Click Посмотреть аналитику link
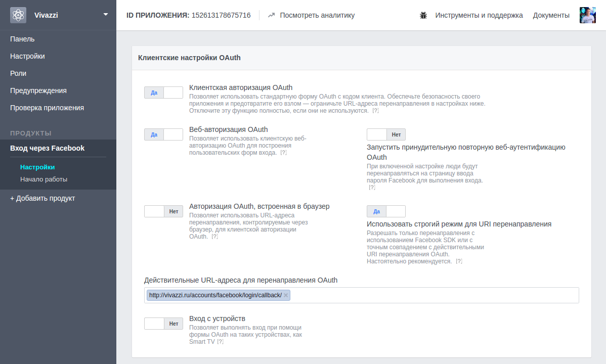Image resolution: width=606 pixels, height=364 pixels. point(317,16)
